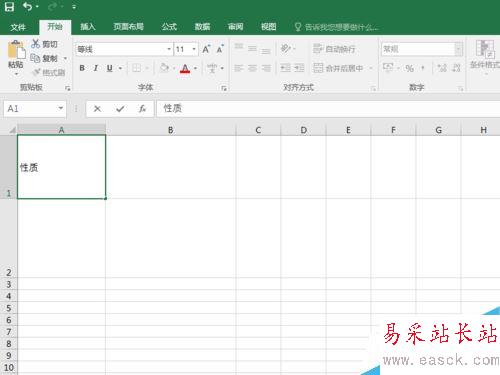Click the Undo arrow icon

coord(28,7)
